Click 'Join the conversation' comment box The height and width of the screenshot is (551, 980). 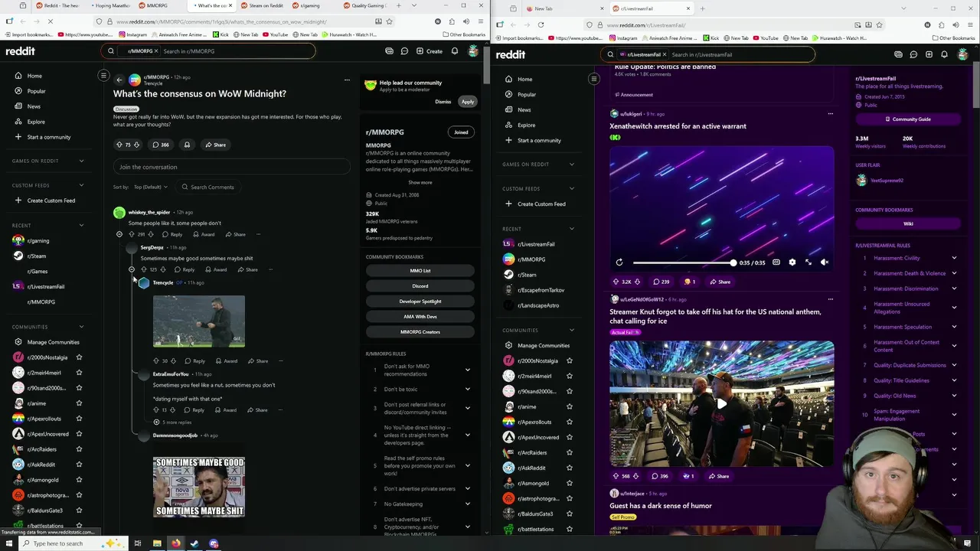pyautogui.click(x=231, y=167)
